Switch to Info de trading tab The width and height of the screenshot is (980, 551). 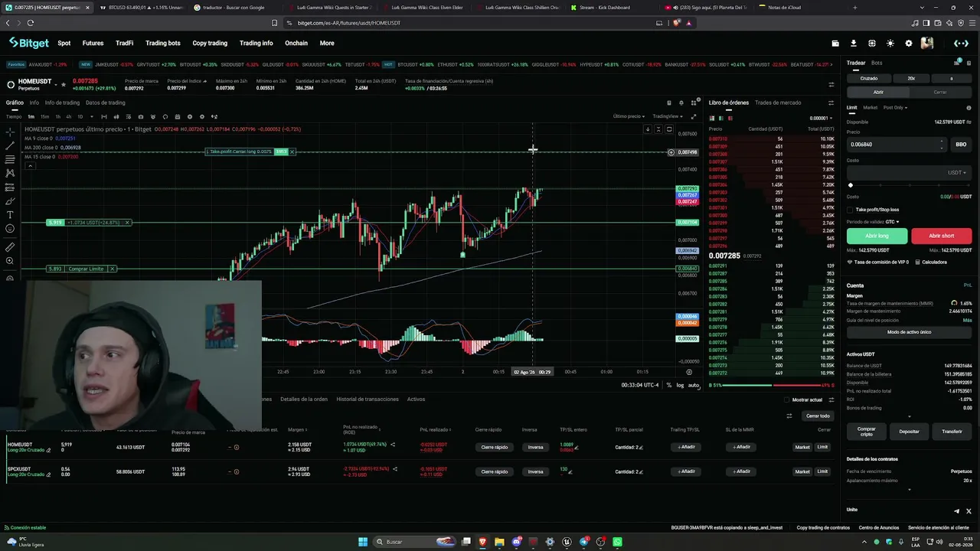(62, 103)
